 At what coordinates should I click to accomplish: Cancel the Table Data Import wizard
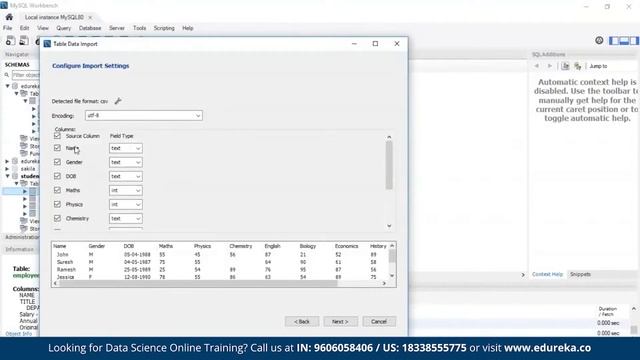379,322
